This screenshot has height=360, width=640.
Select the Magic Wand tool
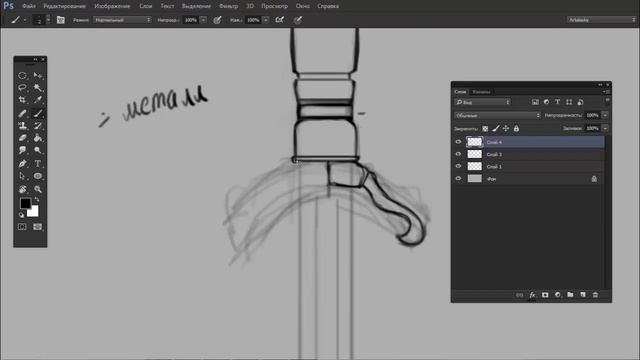tap(38, 88)
